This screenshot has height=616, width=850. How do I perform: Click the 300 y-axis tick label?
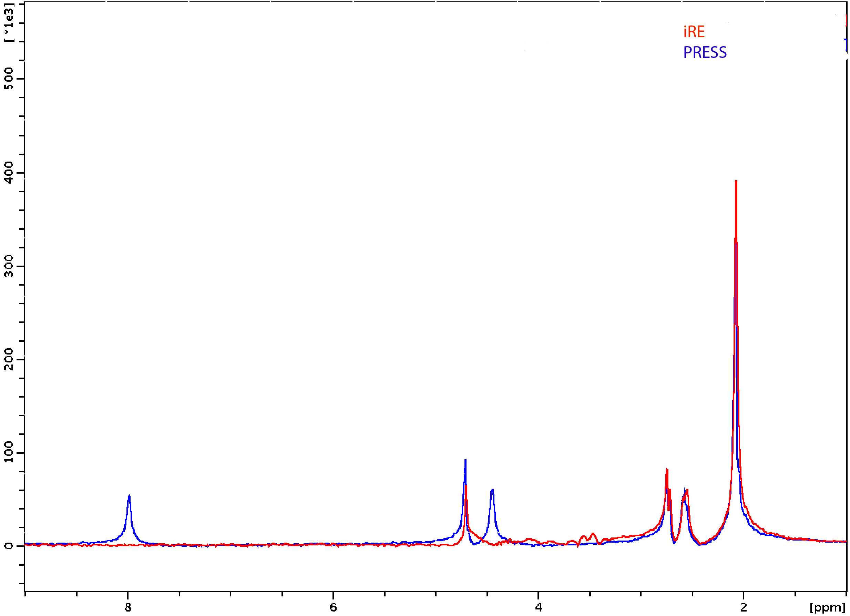[x=8, y=266]
